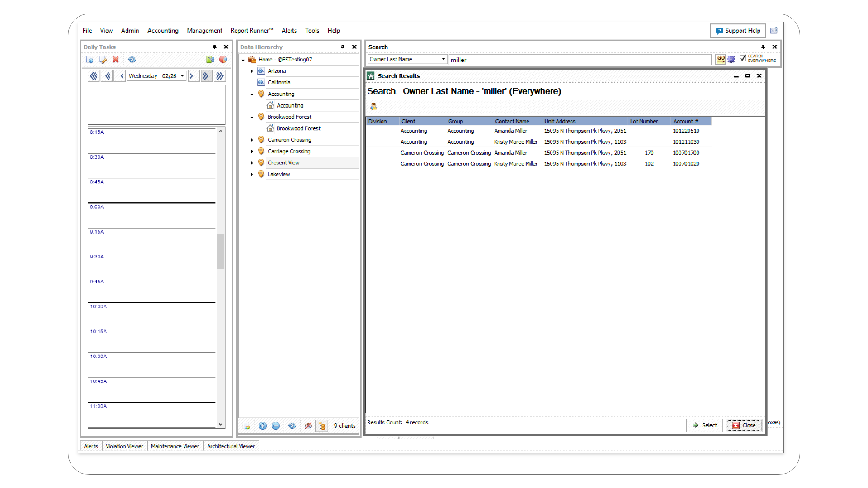Screen dimensions: 868x488
Task: Click the Support Help button
Action: click(738, 30)
